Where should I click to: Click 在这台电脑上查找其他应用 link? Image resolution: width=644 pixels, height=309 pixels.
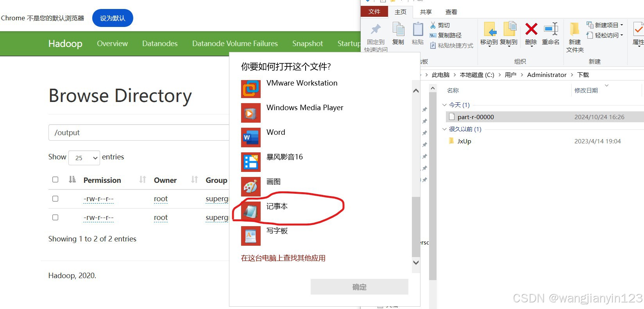(283, 258)
